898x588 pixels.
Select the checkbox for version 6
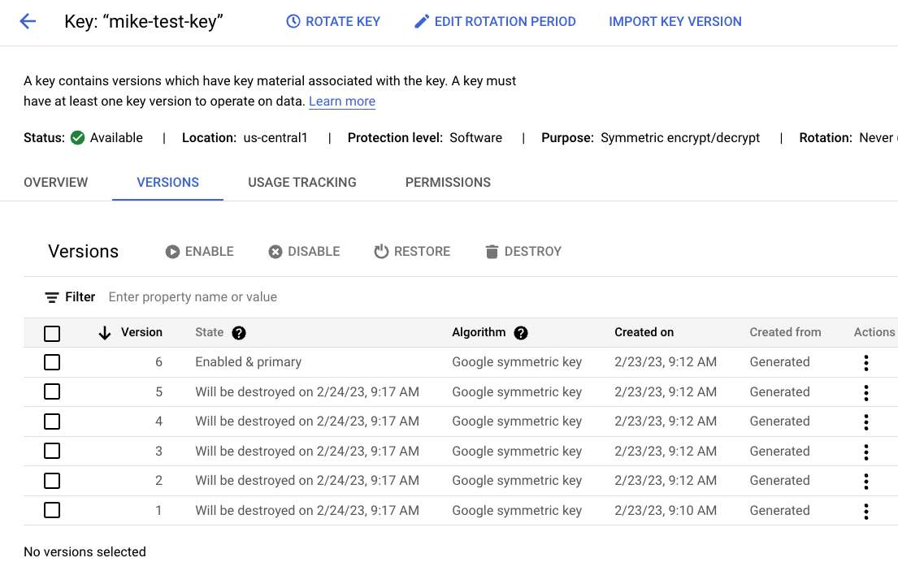pos(52,361)
